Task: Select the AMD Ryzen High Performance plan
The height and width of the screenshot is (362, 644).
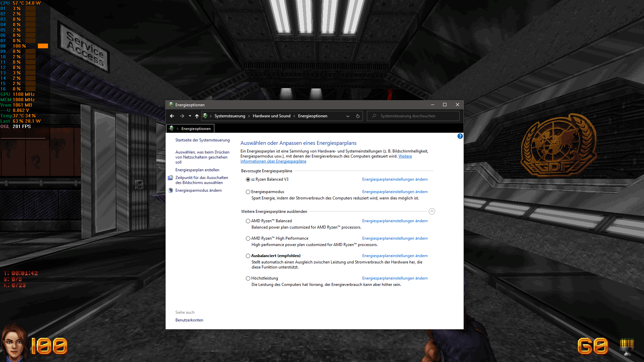Action: (x=248, y=238)
